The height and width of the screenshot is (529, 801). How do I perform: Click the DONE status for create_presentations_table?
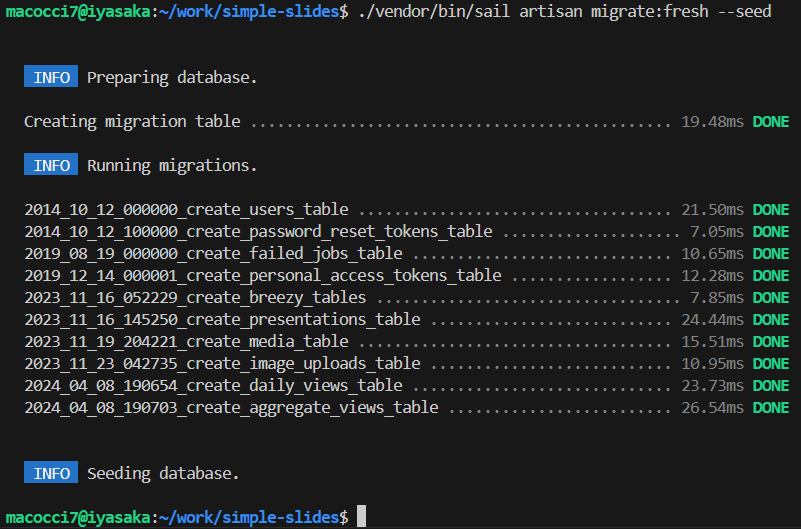[x=771, y=320]
